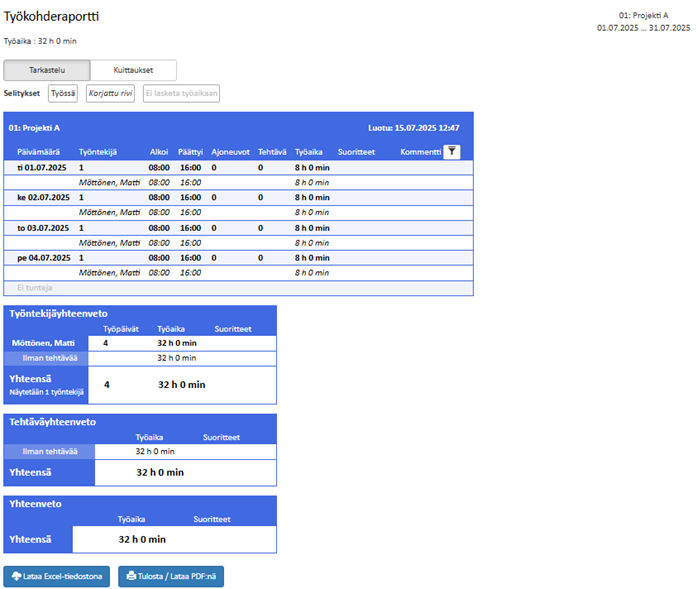Click the Työaika column header in main table
Viewport: 697px width, 589px height.
[309, 152]
